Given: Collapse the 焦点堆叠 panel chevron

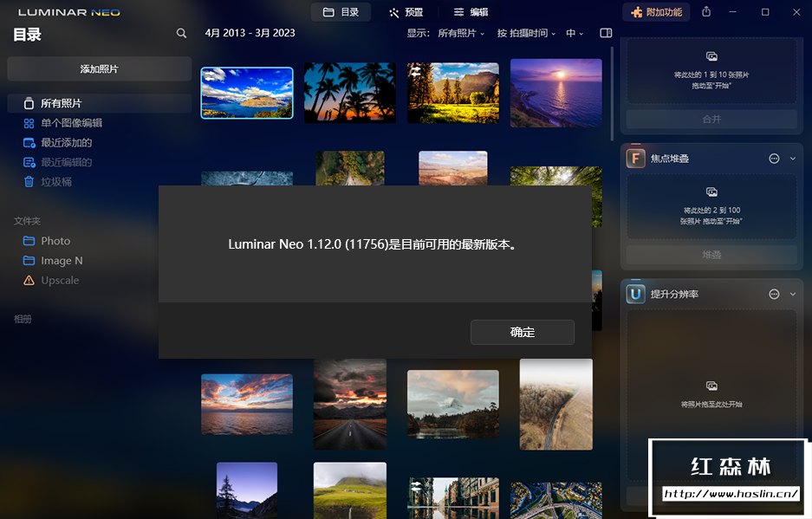Looking at the screenshot, I should pos(793,159).
